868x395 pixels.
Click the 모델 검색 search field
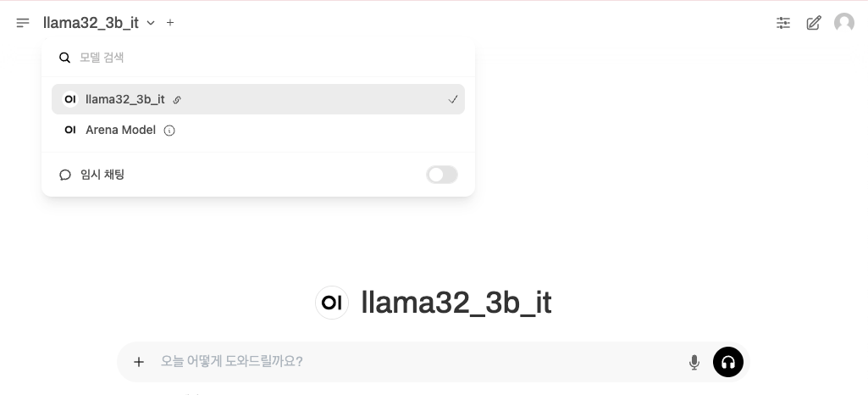pos(271,58)
